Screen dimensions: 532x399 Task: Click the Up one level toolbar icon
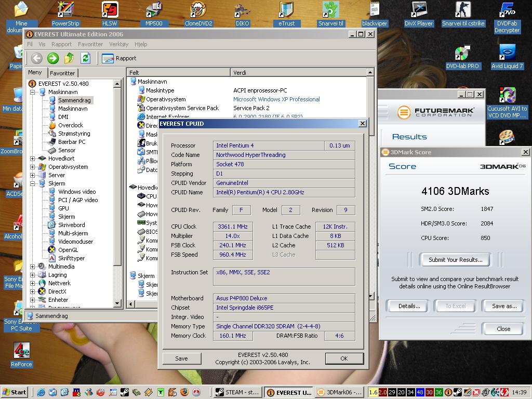[x=69, y=58]
